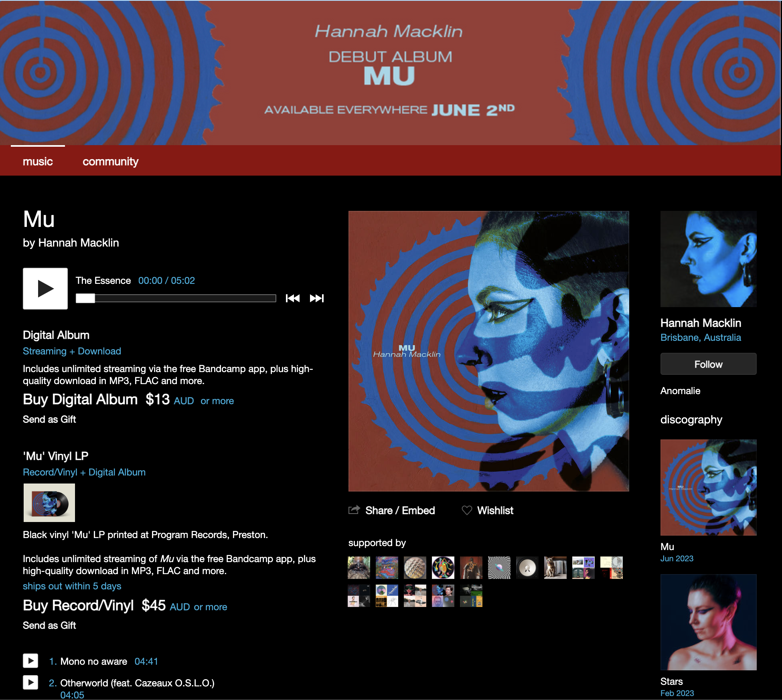Click the Buy Digital Album link
Screen dimensions: 782x700
[80, 399]
